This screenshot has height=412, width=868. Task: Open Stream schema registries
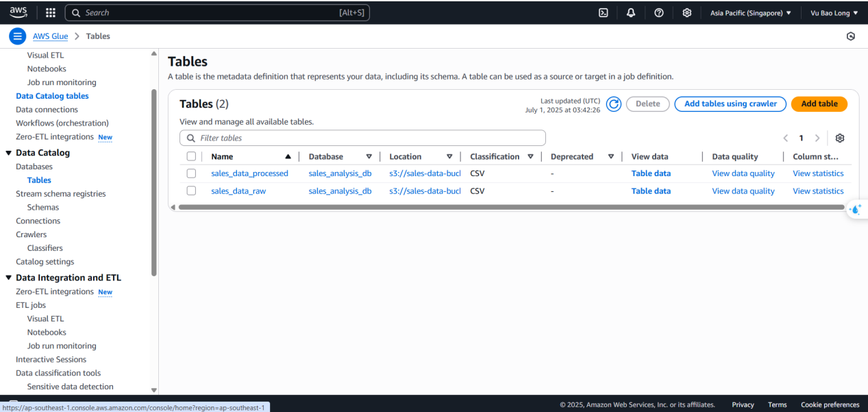[x=61, y=194]
